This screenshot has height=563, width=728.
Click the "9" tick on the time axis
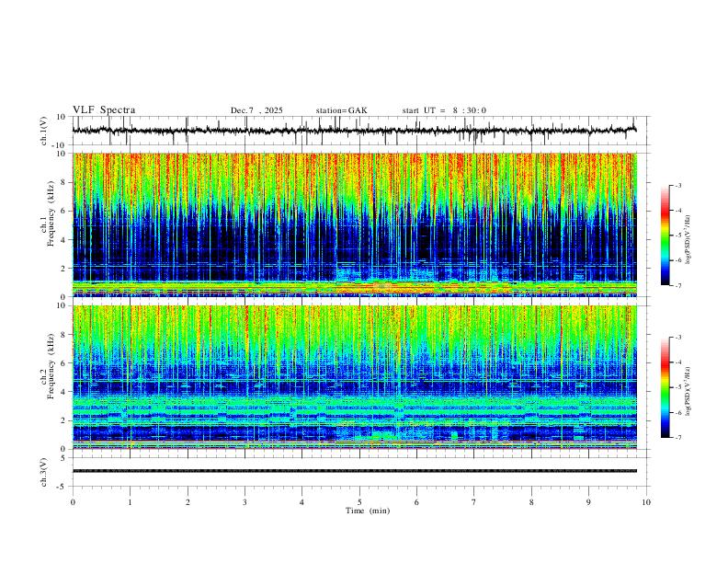(x=588, y=502)
